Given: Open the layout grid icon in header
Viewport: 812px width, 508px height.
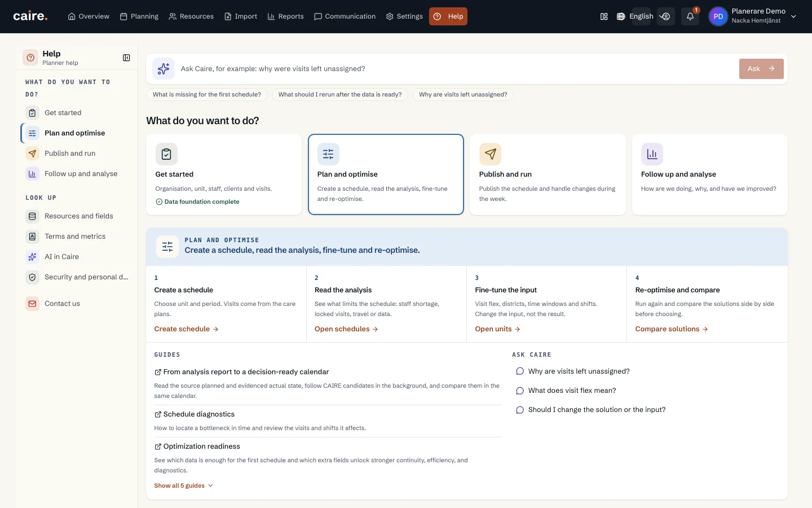Looking at the screenshot, I should coord(604,16).
